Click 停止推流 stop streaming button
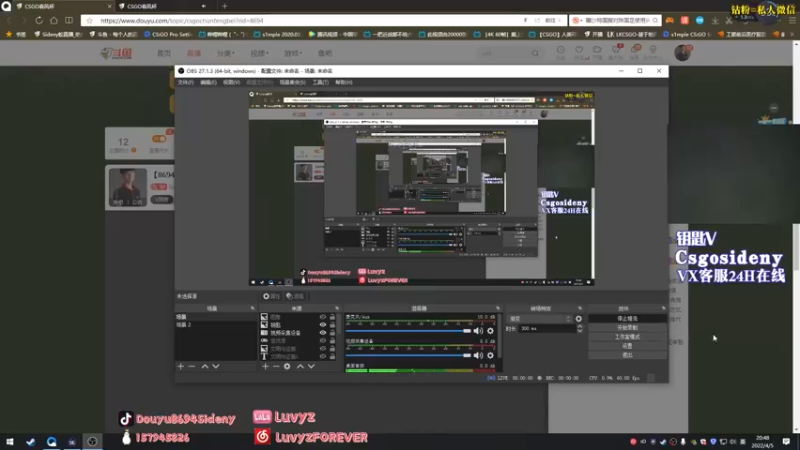This screenshot has height=450, width=800. [x=627, y=318]
